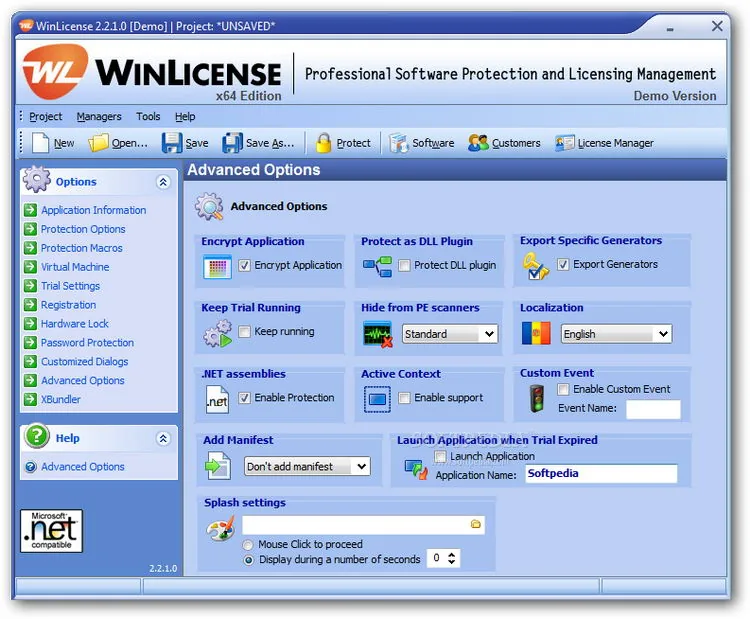Open the Project menu
The width and height of the screenshot is (750, 619).
coord(45,116)
